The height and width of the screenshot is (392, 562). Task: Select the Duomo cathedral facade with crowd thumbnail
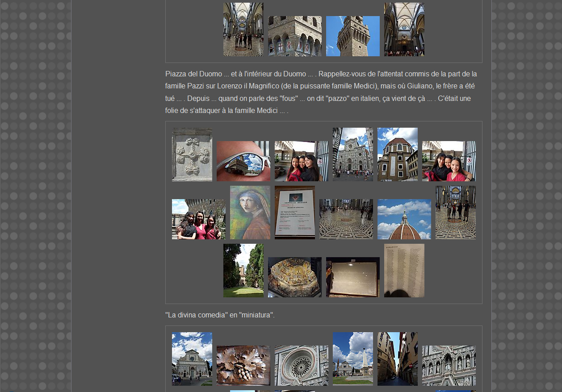(x=352, y=154)
